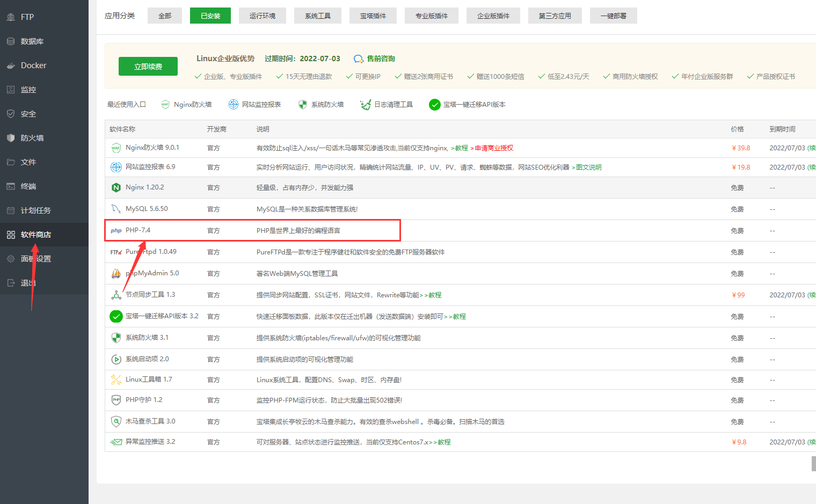Select the 全部 category tab
This screenshot has width=816, height=504.
coord(165,16)
